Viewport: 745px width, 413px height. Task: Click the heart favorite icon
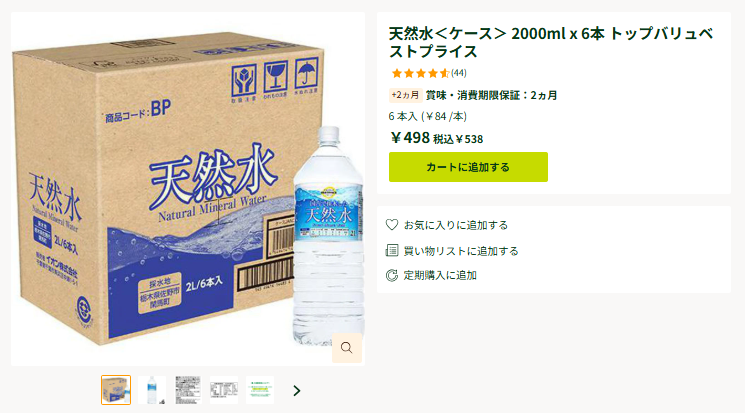pyautogui.click(x=392, y=225)
